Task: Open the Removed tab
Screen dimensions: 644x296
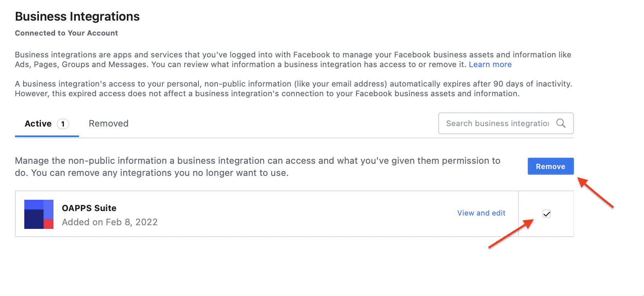Action: 109,124
